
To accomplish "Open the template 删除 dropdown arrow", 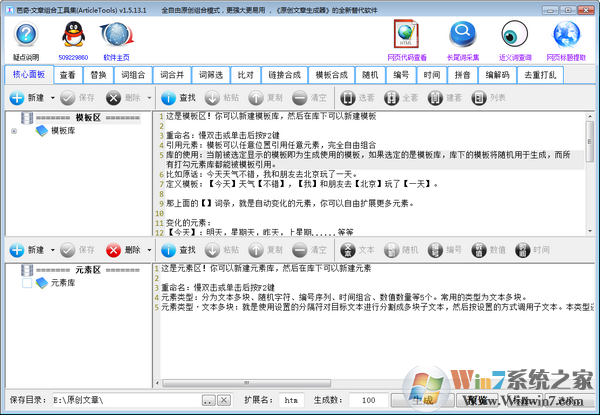I will 149,98.
